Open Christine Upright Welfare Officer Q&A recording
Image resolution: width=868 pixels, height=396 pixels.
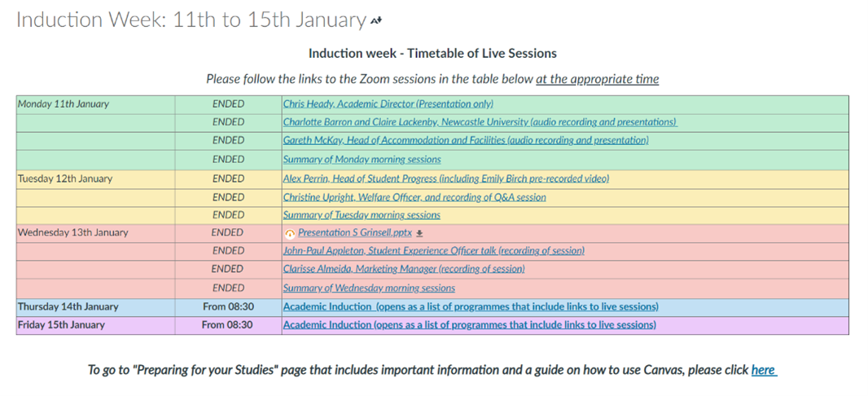tap(414, 197)
